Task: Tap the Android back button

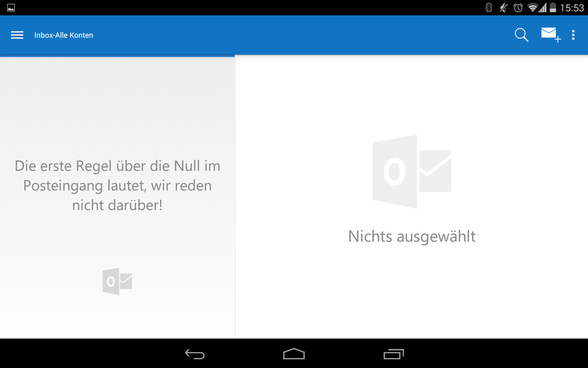Action: click(195, 354)
